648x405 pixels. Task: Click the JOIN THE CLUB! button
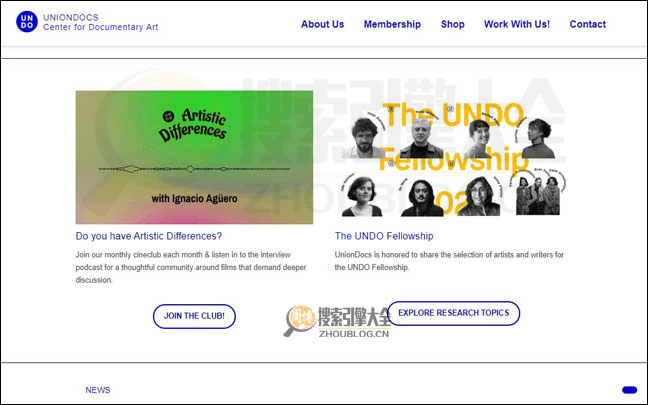point(194,316)
